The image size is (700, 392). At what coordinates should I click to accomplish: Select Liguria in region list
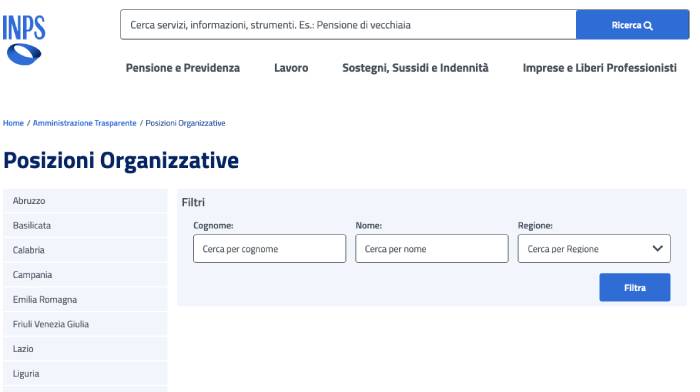[x=85, y=374]
